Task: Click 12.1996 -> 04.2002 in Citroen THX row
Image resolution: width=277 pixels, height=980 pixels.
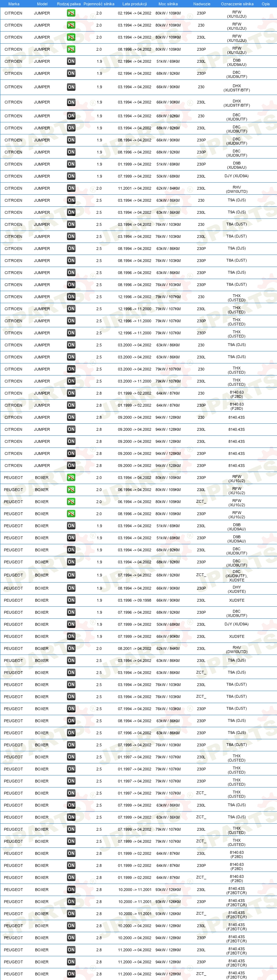Action: coord(135,297)
